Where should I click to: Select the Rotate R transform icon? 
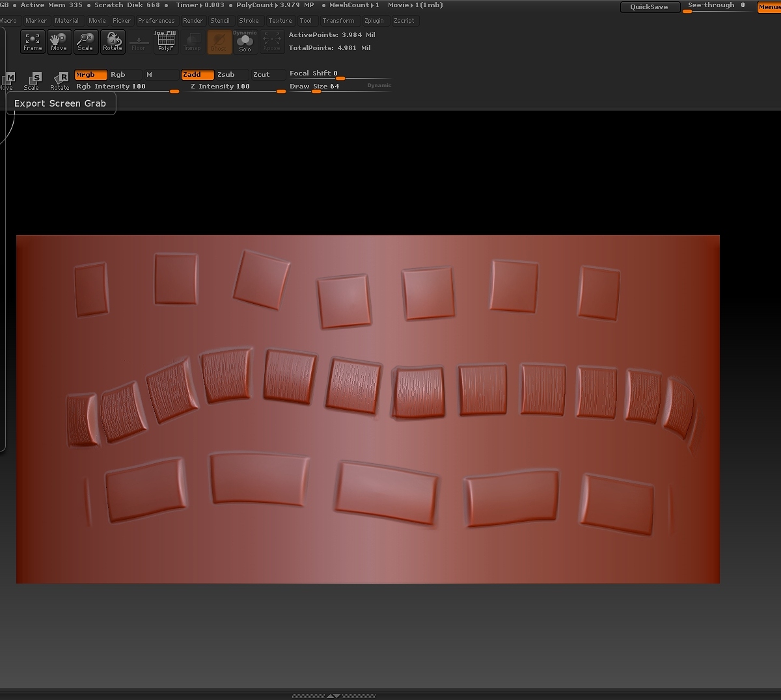coord(60,81)
